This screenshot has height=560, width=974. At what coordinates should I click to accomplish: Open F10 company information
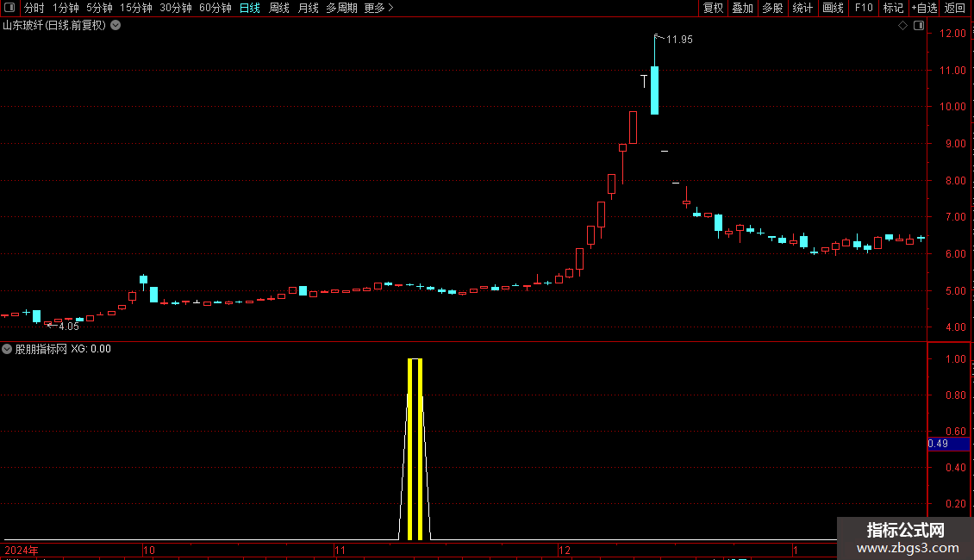[864, 8]
